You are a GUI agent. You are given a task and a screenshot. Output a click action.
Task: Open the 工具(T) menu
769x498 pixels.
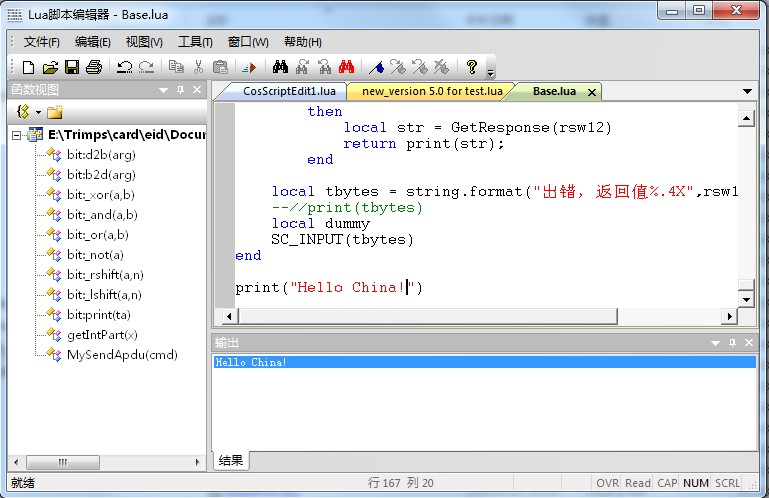(x=195, y=42)
